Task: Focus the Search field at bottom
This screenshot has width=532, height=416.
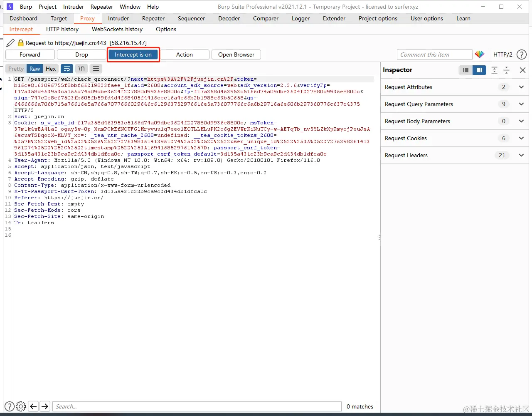Action: [x=197, y=406]
